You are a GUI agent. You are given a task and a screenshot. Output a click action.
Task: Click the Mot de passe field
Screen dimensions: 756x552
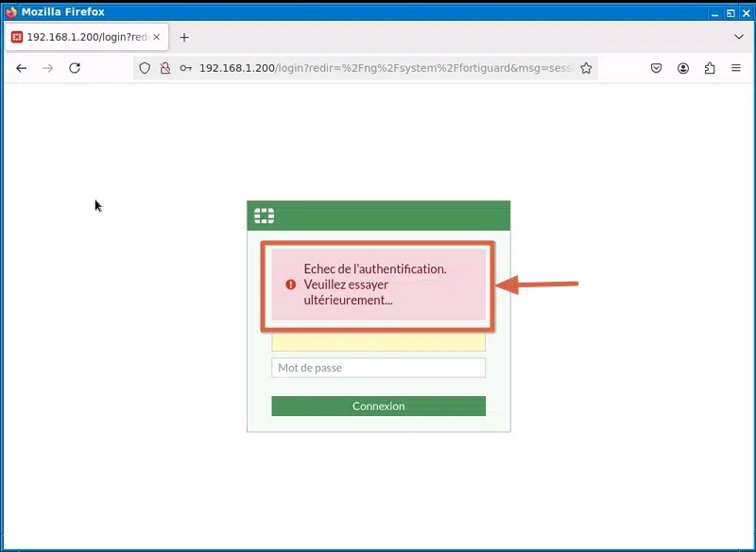click(379, 368)
